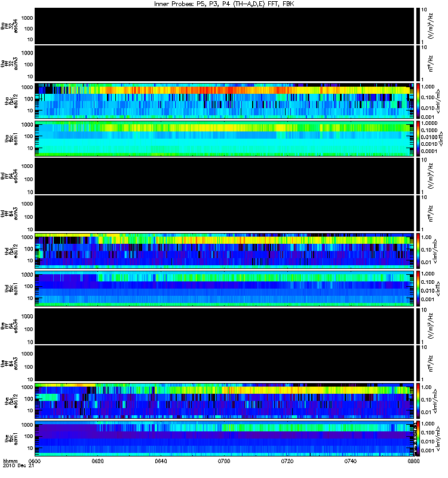448x478 pixels.
Task: Click the 1000 tick of the the fbk scm1 axis
Action: click(27, 425)
